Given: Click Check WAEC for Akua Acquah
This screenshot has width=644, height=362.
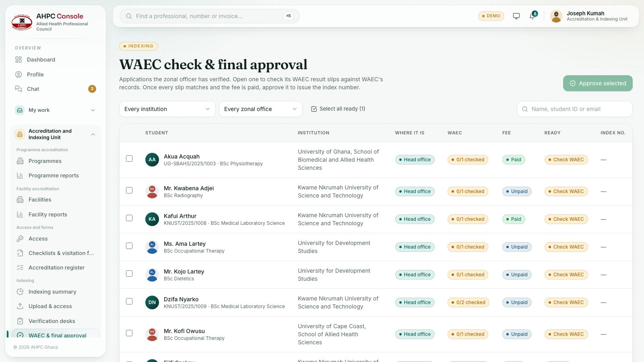Looking at the screenshot, I should (566, 160).
